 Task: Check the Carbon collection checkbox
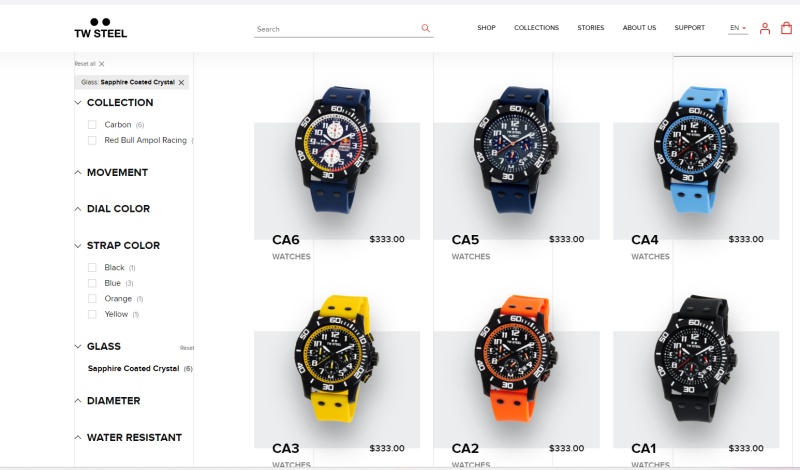(x=92, y=125)
